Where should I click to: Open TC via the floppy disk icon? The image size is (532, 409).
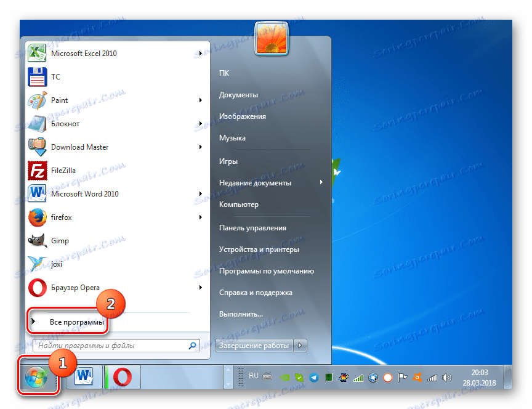coord(38,77)
